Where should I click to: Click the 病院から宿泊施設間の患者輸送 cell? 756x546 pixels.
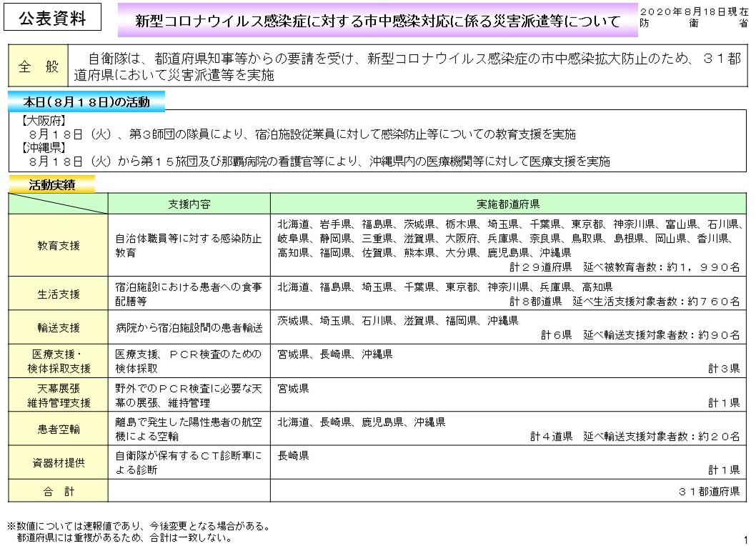click(189, 327)
